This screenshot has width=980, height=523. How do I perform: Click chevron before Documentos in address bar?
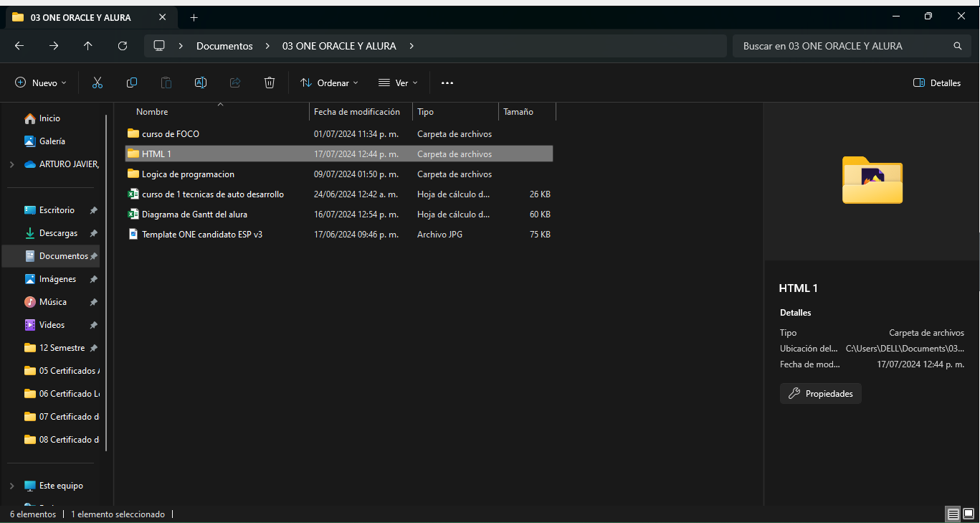[x=181, y=46]
